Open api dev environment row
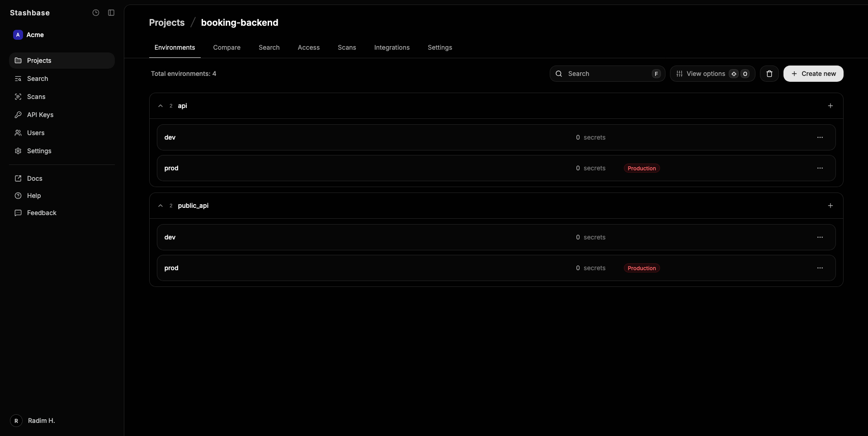The height and width of the screenshot is (436, 868). point(496,137)
